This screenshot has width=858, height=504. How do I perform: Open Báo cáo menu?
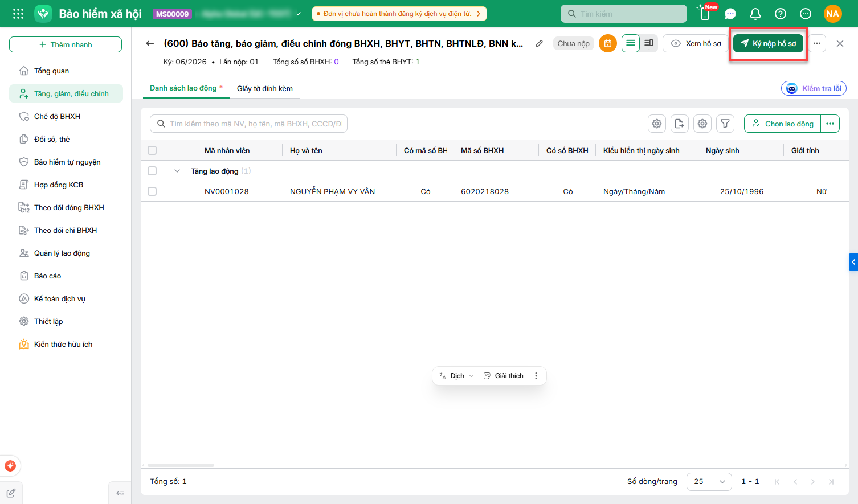[66, 276]
